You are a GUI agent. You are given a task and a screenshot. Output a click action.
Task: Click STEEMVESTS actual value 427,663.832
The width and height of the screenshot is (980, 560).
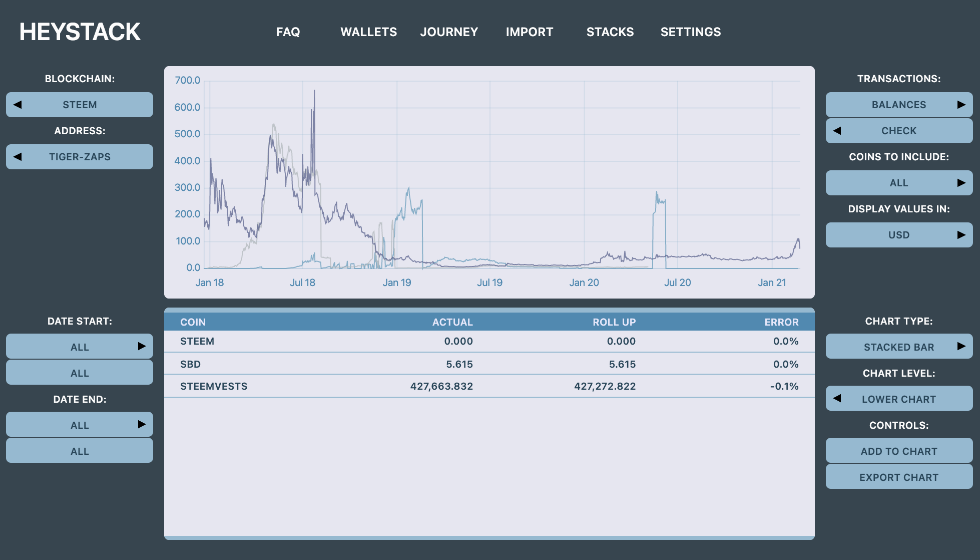point(441,386)
